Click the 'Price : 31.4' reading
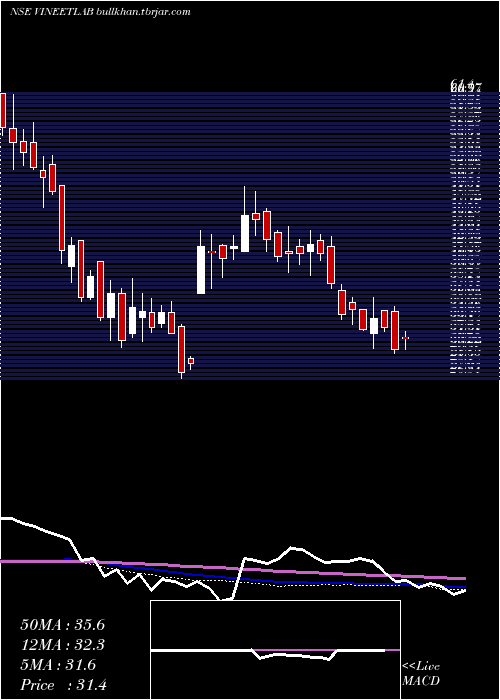Screen dimensions: 500x700 point(63,685)
